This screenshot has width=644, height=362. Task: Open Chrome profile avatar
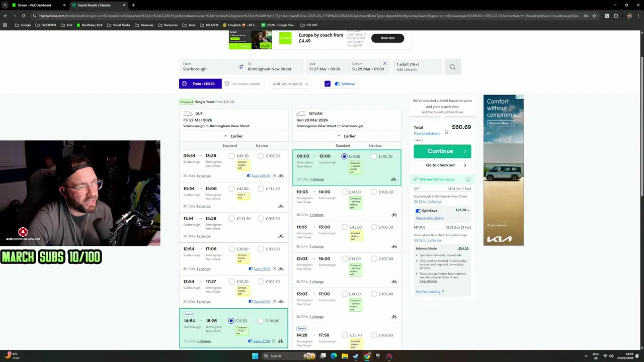[x=629, y=16]
